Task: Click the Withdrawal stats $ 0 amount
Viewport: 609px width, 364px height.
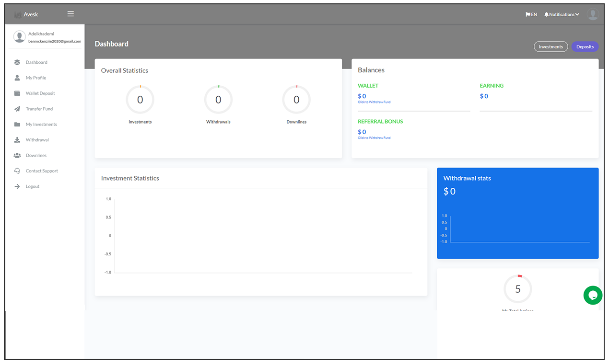Action: coord(449,191)
